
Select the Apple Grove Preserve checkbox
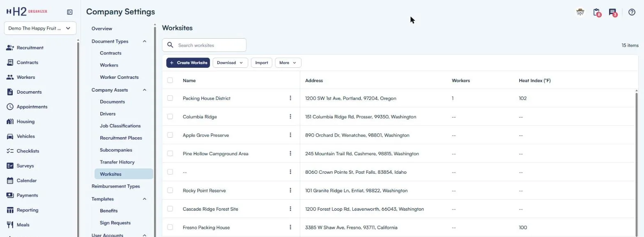pyautogui.click(x=170, y=135)
